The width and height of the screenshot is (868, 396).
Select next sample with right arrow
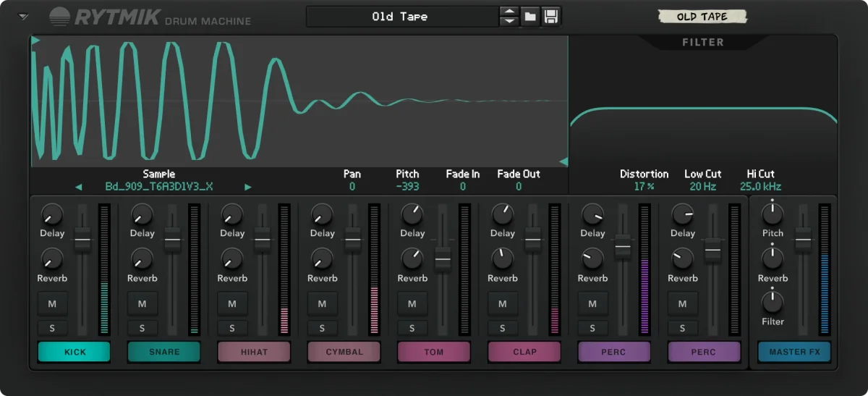pos(248,187)
